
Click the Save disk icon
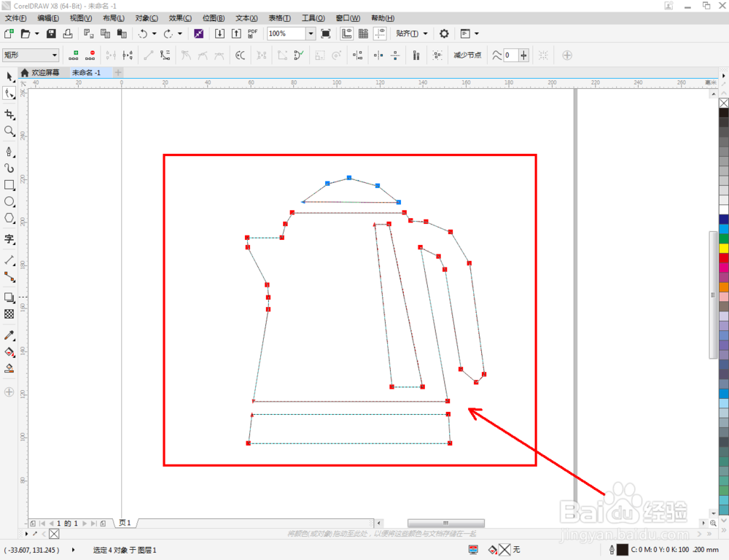point(51,34)
